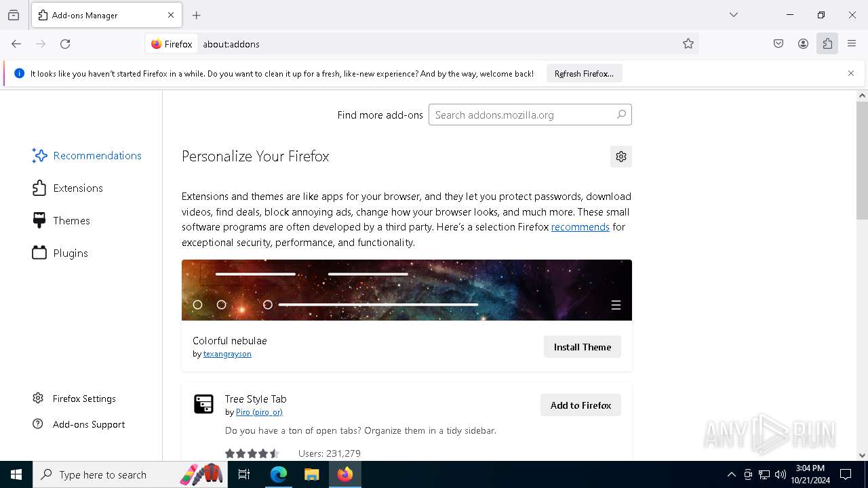
Task: Open network icon in tray
Action: 764,474
